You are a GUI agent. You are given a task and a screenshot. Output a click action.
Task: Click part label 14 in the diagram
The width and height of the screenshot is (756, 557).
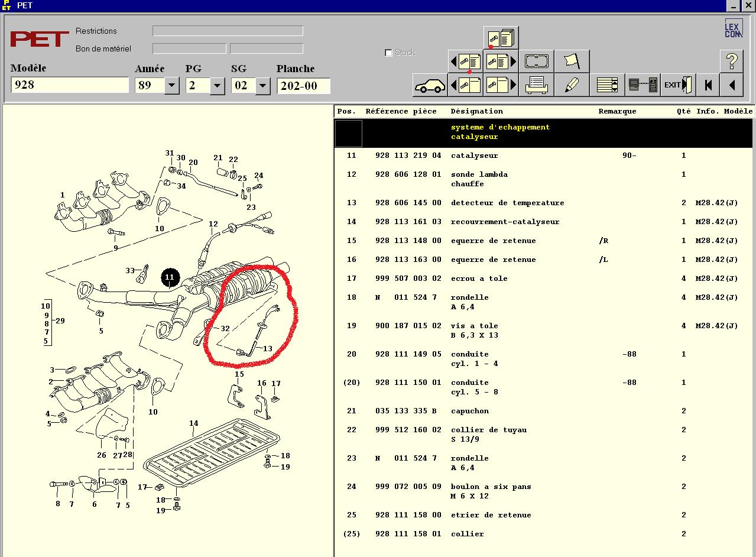pos(193,423)
